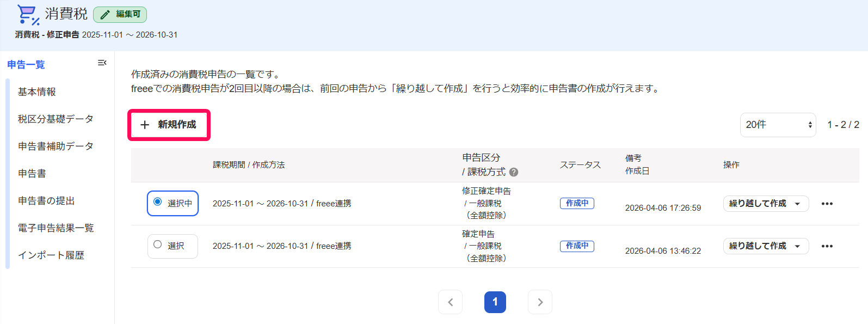Expand 繰り越して作成 dropdown in the second row
The height and width of the screenshot is (324, 868).
pos(797,246)
